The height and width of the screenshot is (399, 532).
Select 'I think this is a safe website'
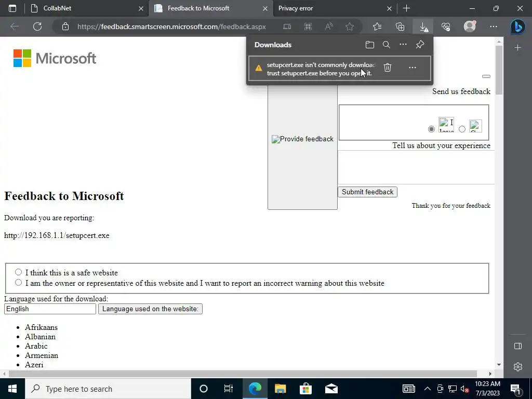point(18,272)
